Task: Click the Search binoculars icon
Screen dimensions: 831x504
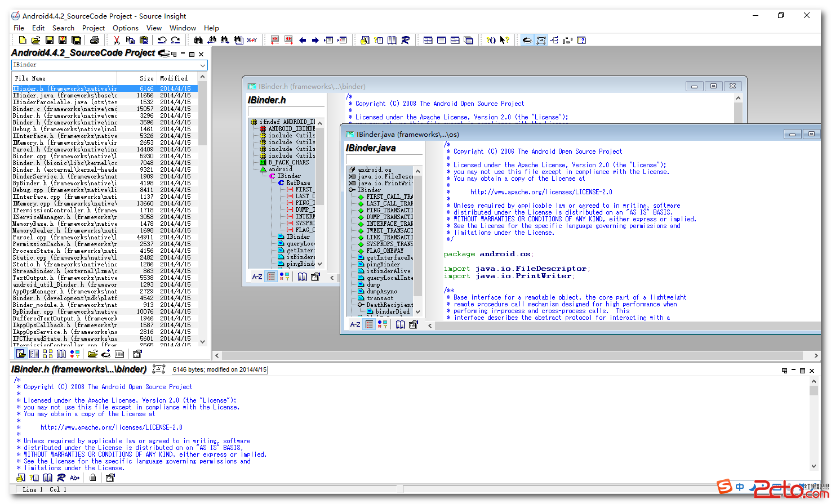Action: 198,40
